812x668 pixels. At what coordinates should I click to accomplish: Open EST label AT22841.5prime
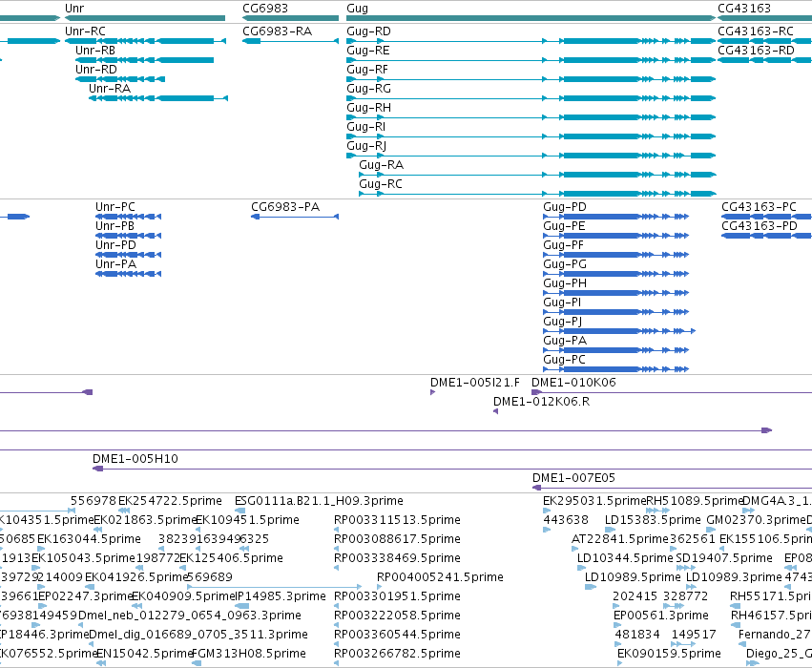coord(620,539)
